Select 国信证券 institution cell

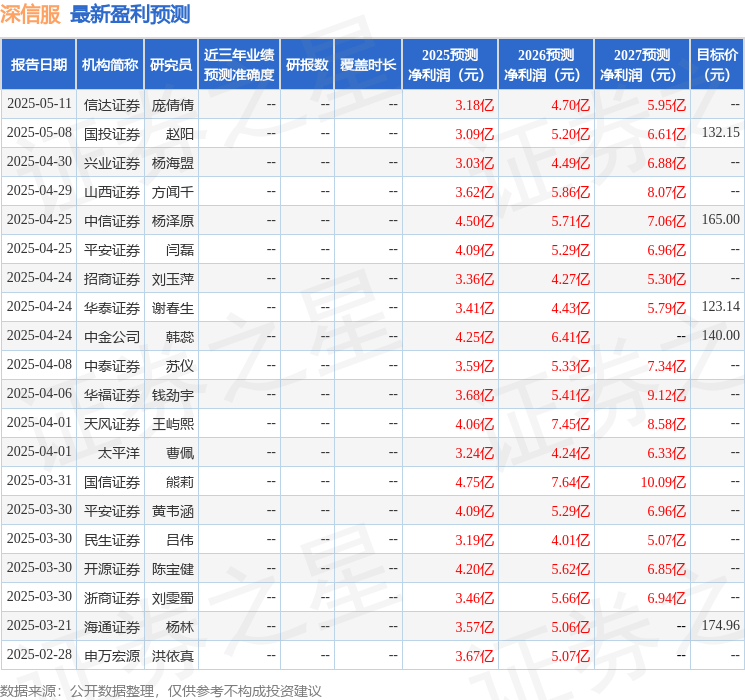(x=112, y=482)
